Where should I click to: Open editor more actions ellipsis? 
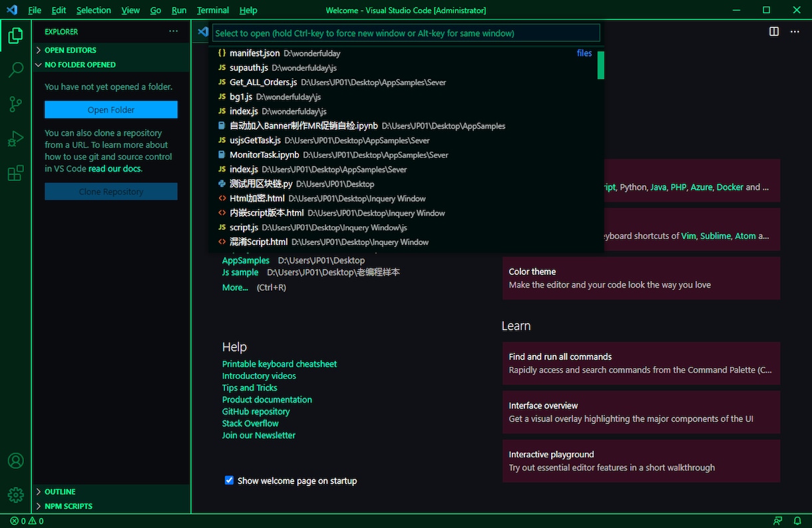point(795,31)
